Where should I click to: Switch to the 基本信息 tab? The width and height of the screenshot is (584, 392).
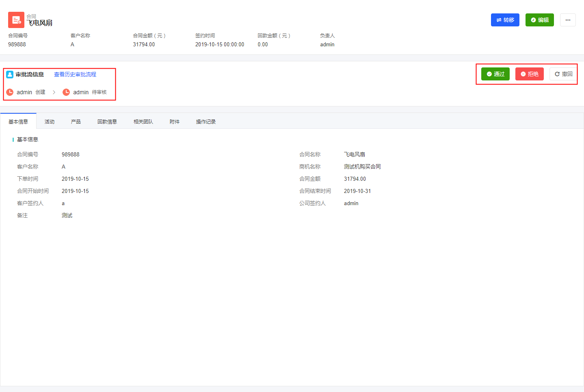pyautogui.click(x=18, y=121)
